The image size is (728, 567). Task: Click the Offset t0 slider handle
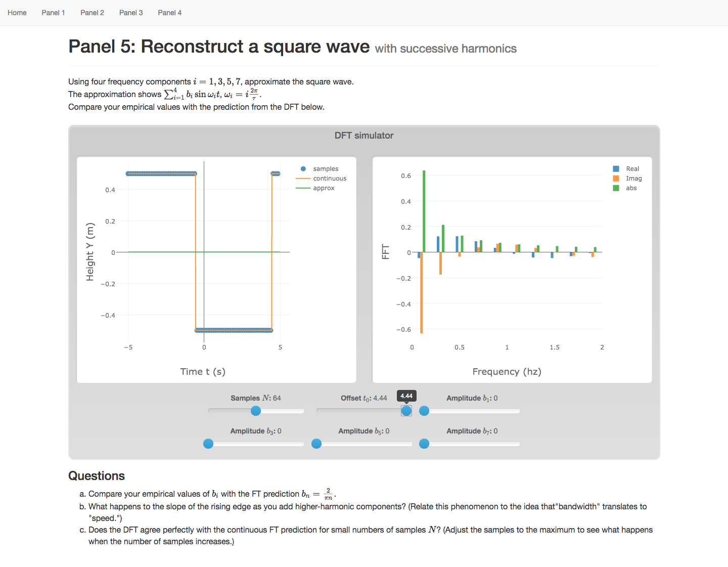[x=406, y=411]
